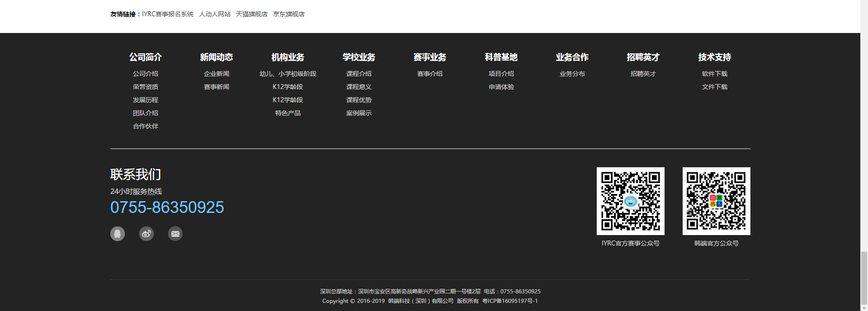Go to 特色产品 page
The width and height of the screenshot is (868, 311).
click(288, 113)
